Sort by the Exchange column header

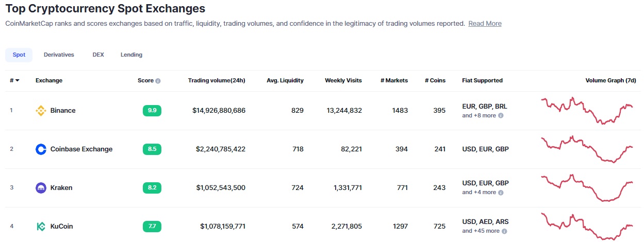click(49, 80)
